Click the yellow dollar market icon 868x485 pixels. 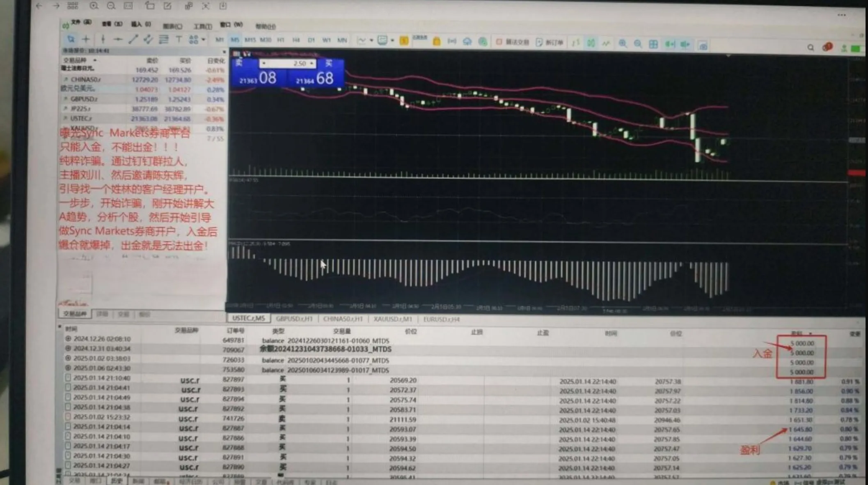pyautogui.click(x=404, y=41)
